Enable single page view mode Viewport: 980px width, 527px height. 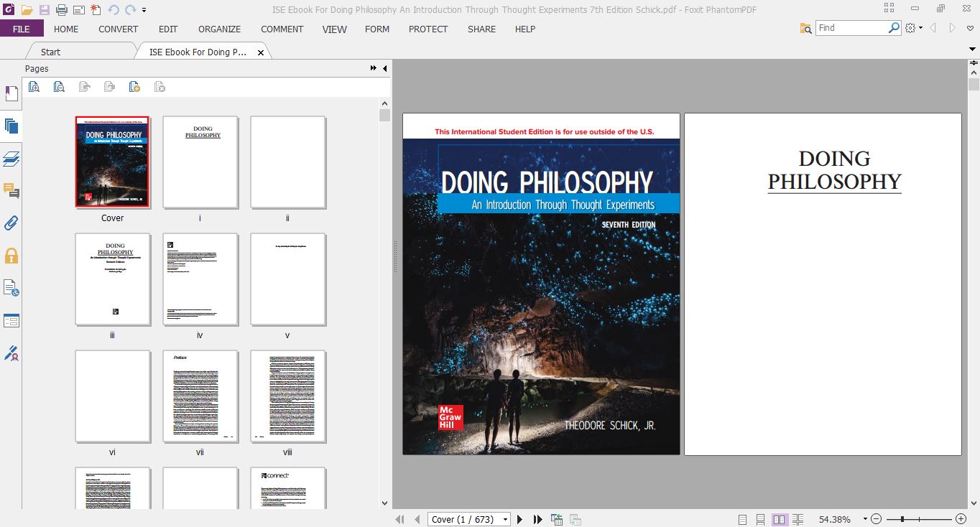(x=742, y=519)
